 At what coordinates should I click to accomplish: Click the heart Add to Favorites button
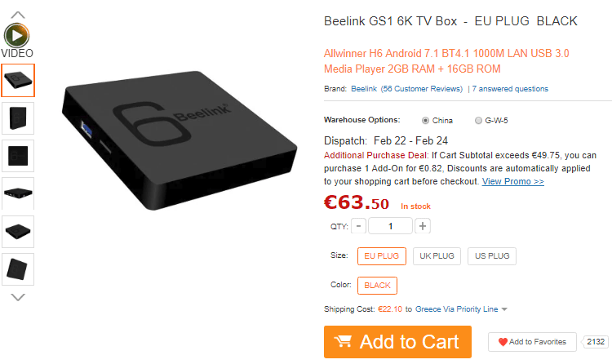[532, 342]
